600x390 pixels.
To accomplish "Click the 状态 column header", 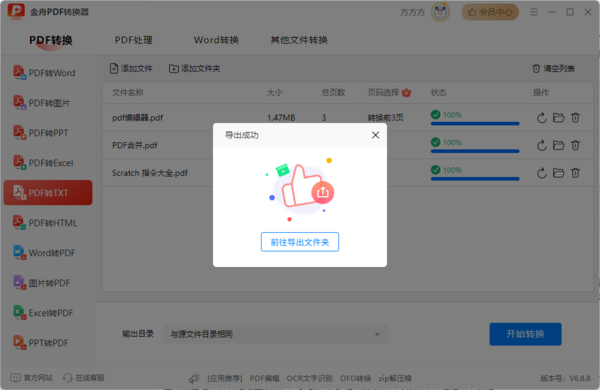I will click(439, 92).
